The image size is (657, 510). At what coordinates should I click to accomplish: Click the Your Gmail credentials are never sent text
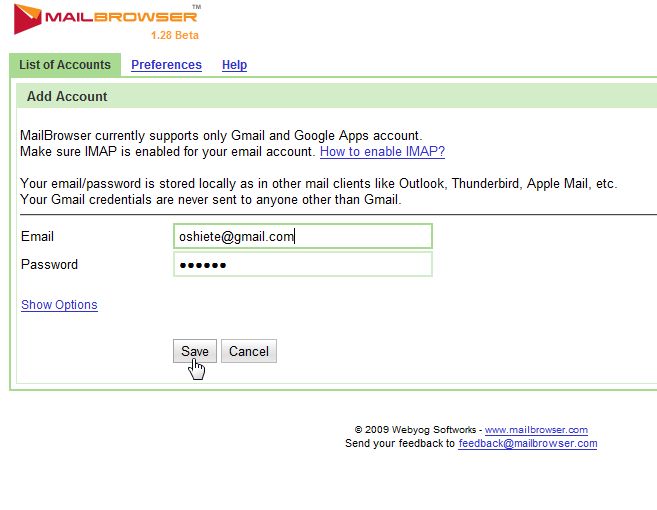pyautogui.click(x=211, y=199)
